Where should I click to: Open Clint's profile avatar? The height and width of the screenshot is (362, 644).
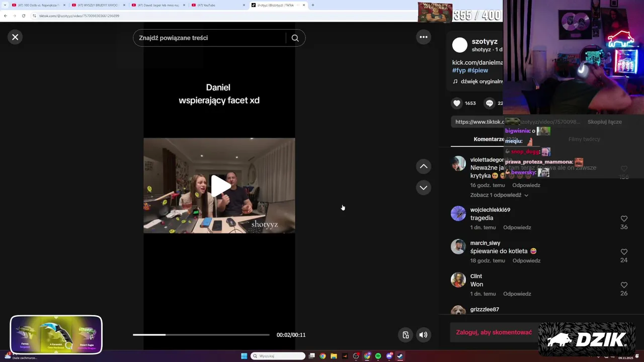click(458, 280)
